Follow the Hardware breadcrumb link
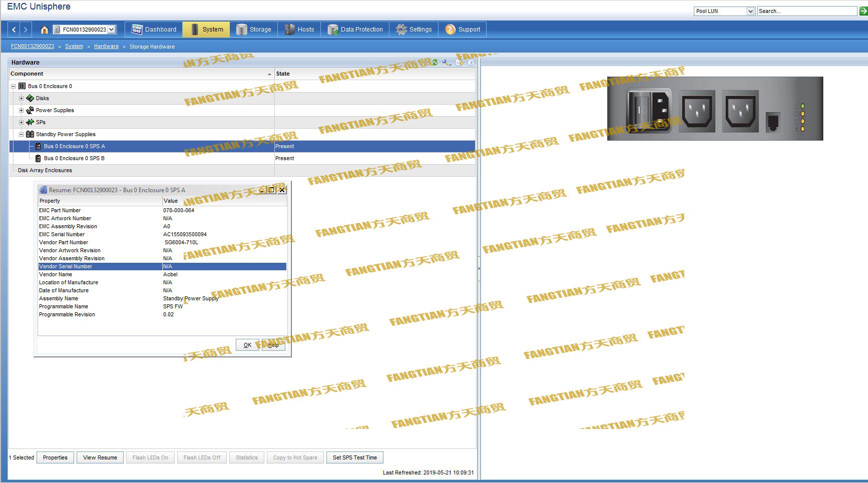868x483 pixels. click(x=106, y=47)
